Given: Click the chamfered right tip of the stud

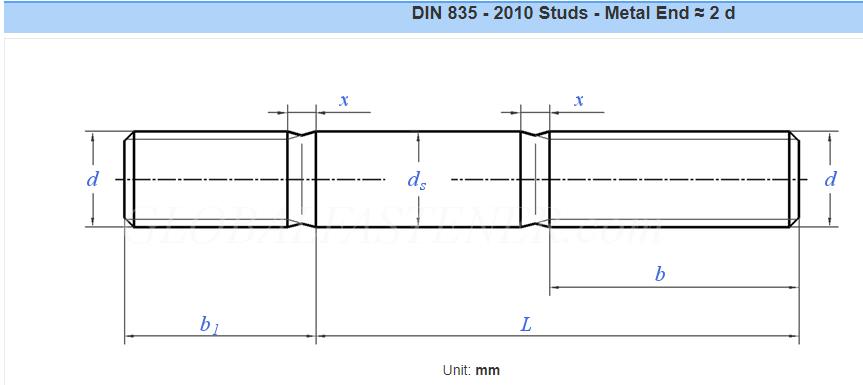Looking at the screenshot, I should (795, 179).
